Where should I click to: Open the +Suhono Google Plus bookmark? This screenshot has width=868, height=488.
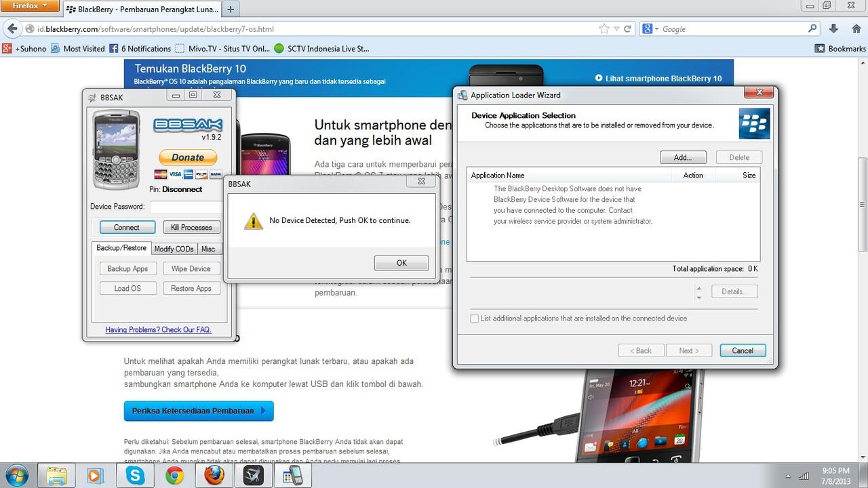click(x=24, y=49)
